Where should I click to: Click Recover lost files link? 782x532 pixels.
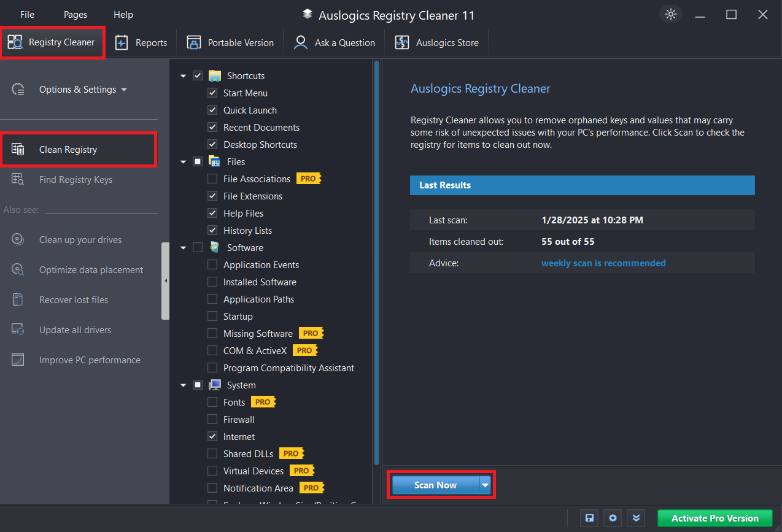coord(74,299)
